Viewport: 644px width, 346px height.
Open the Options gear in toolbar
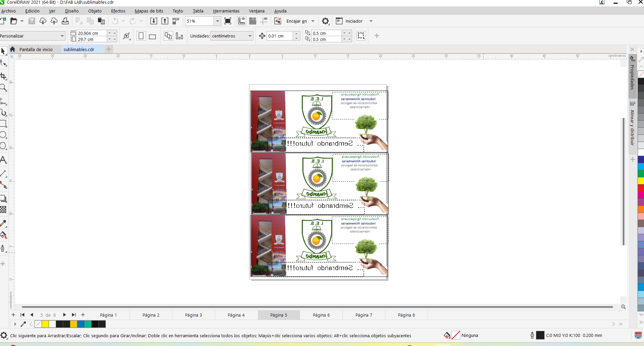(x=325, y=21)
